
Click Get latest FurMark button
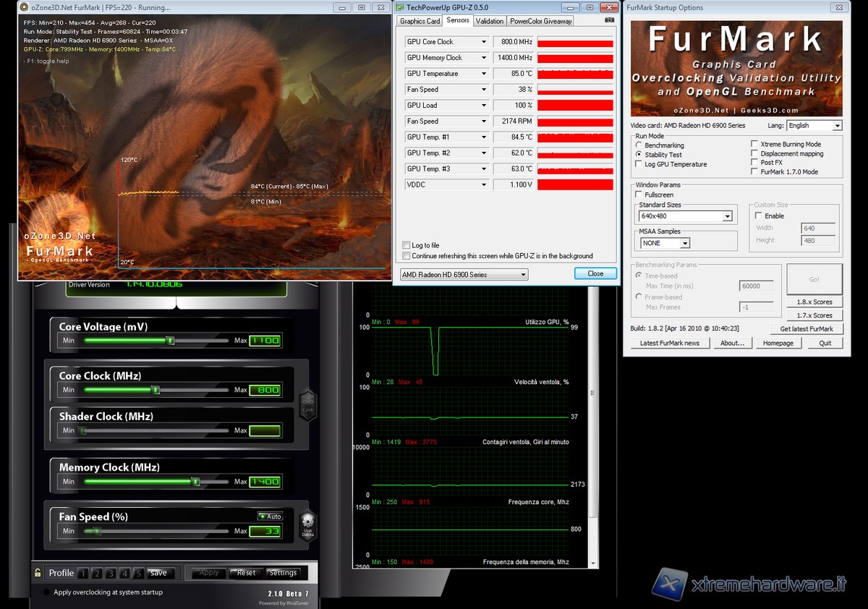click(807, 329)
